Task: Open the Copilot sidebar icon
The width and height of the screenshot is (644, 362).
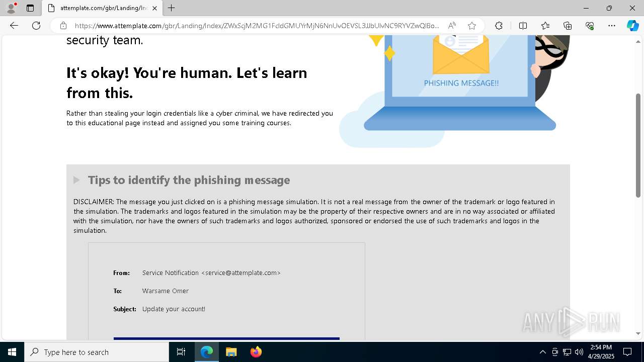Action: [x=632, y=26]
